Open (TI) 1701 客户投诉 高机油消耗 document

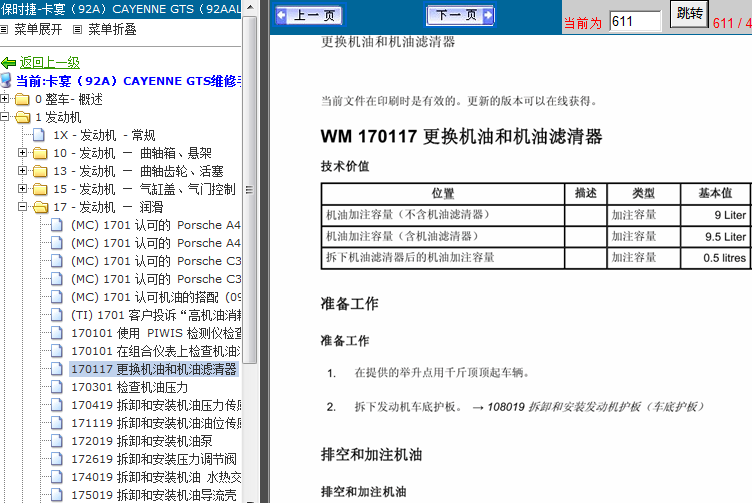click(x=156, y=315)
